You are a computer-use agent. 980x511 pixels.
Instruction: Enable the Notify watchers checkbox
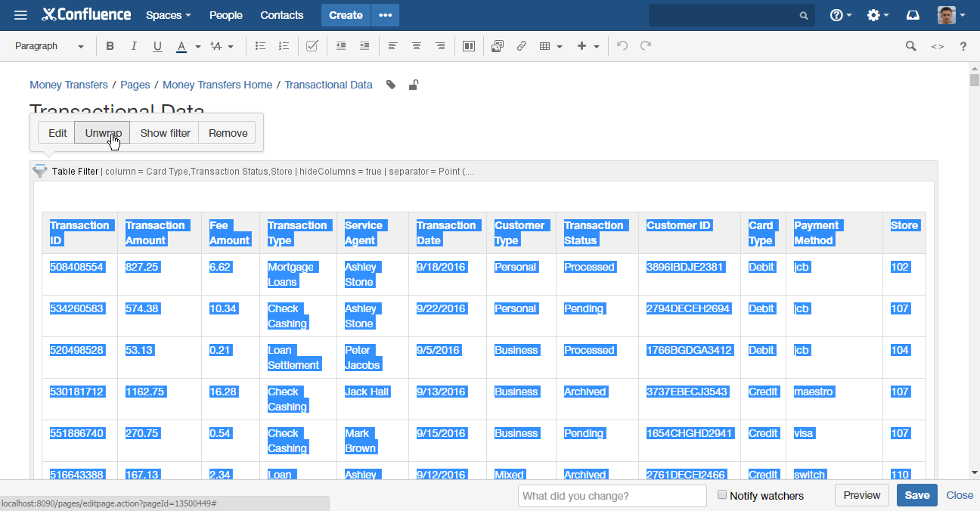721,494
